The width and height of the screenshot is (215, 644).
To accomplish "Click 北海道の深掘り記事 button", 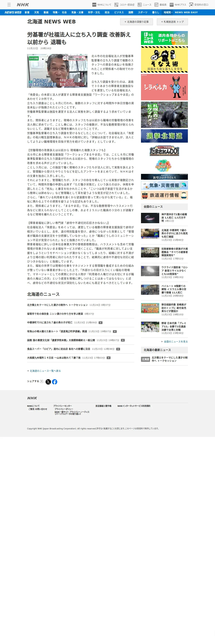I will click(136, 22).
